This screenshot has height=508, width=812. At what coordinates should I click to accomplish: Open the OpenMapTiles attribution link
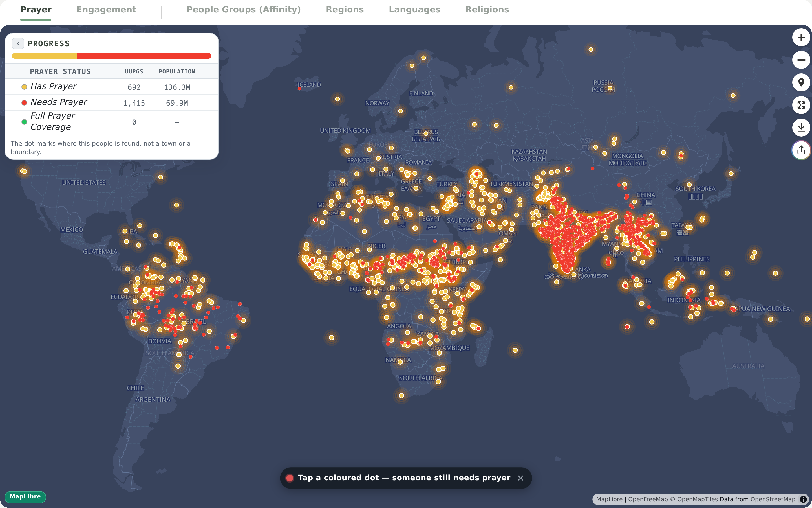(694, 499)
